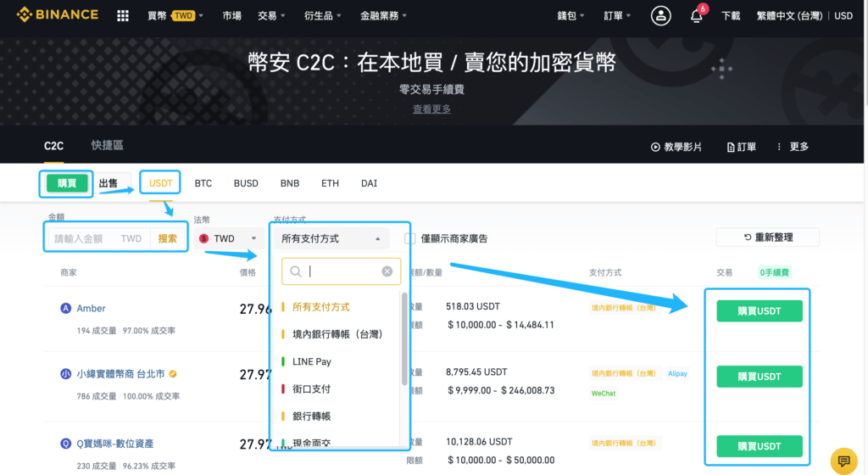868x475 pixels.
Task: Click 購買USDT for Q寶媽咪
Action: pyautogui.click(x=759, y=446)
